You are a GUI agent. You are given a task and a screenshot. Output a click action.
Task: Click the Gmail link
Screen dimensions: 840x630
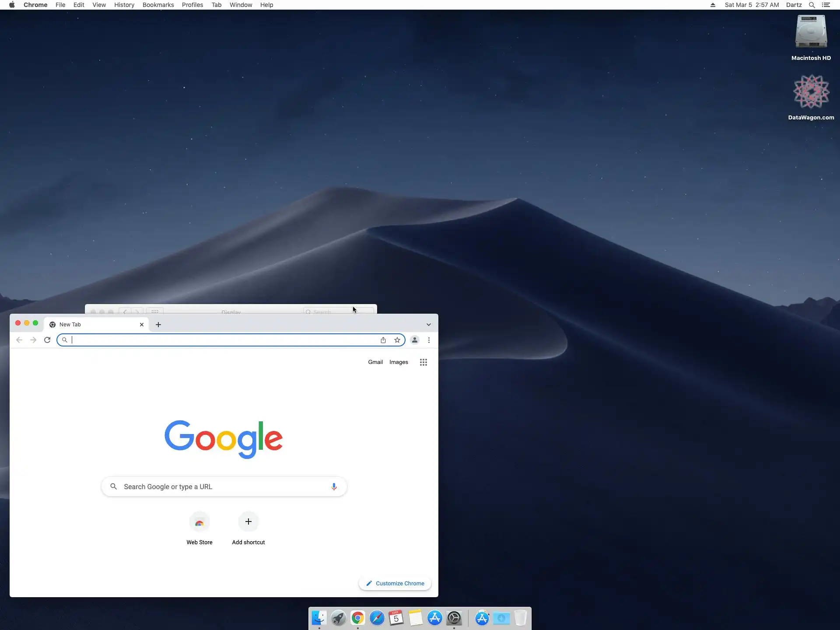tap(375, 362)
